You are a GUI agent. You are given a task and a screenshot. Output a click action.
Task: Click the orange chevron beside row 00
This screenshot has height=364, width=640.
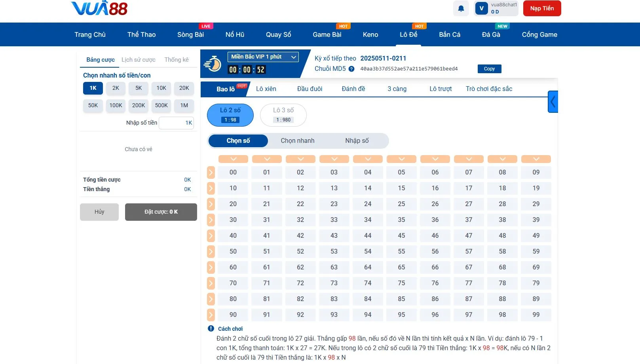211,172
